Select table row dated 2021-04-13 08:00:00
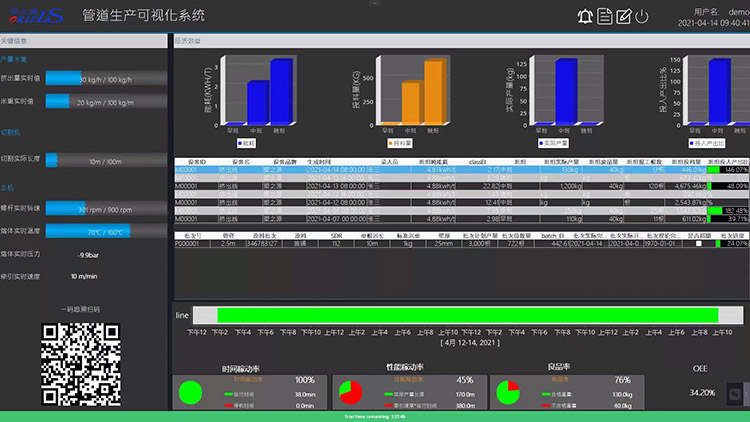This screenshot has width=750, height=422. (x=462, y=186)
